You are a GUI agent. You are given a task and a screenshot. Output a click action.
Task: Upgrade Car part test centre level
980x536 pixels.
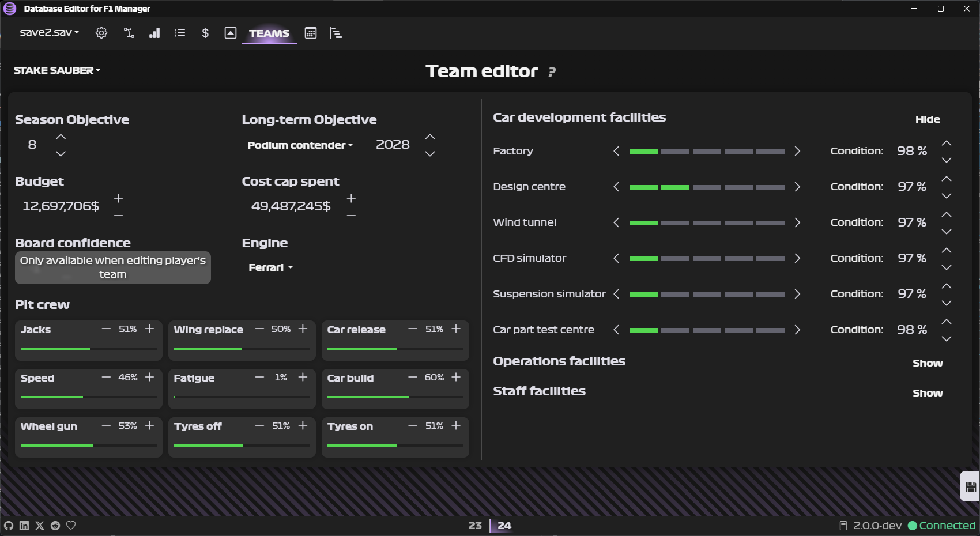click(x=797, y=330)
